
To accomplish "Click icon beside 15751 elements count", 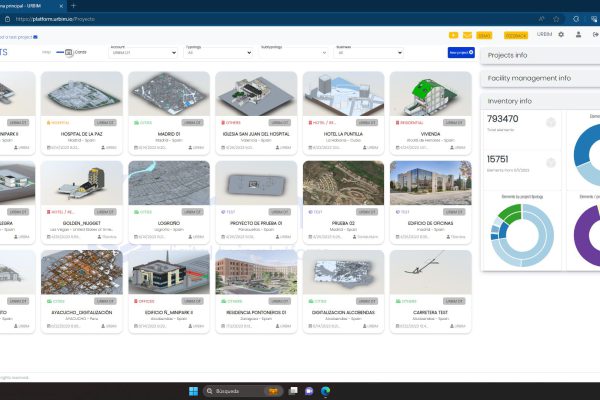I will (551, 163).
